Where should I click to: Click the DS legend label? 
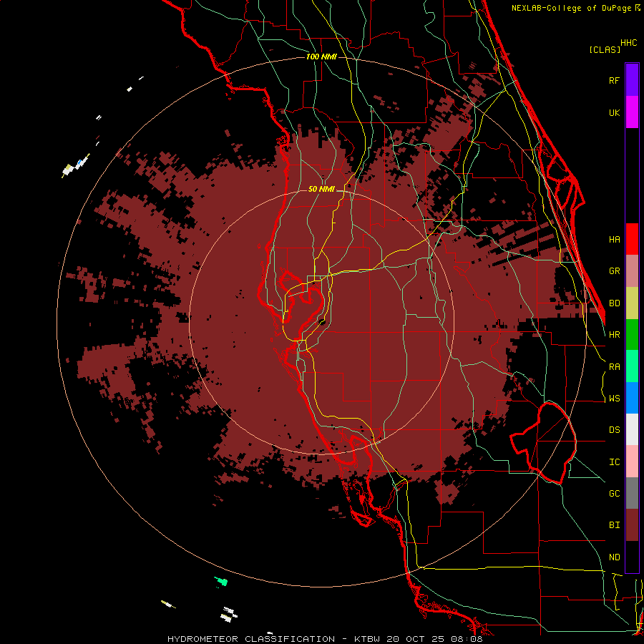pyautogui.click(x=615, y=430)
